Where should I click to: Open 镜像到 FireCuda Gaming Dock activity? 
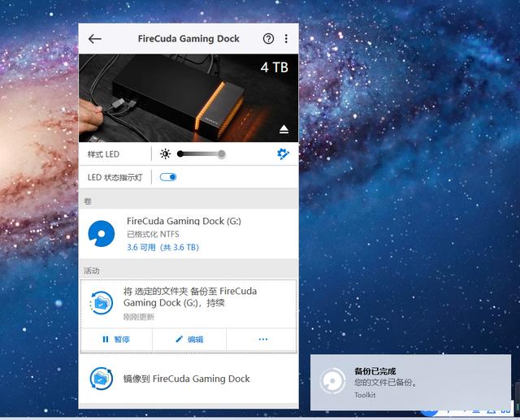pos(188,379)
